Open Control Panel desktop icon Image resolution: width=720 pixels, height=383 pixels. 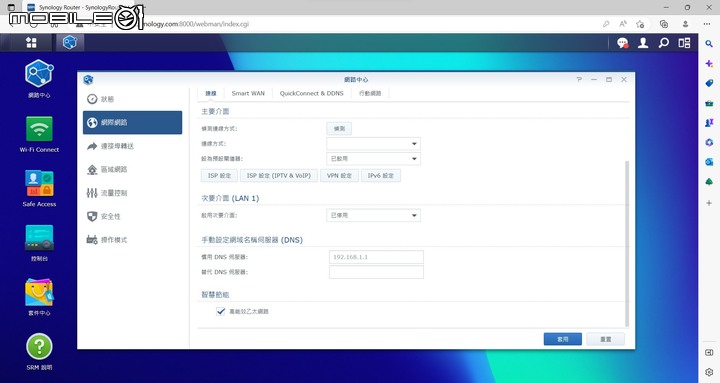(x=39, y=243)
